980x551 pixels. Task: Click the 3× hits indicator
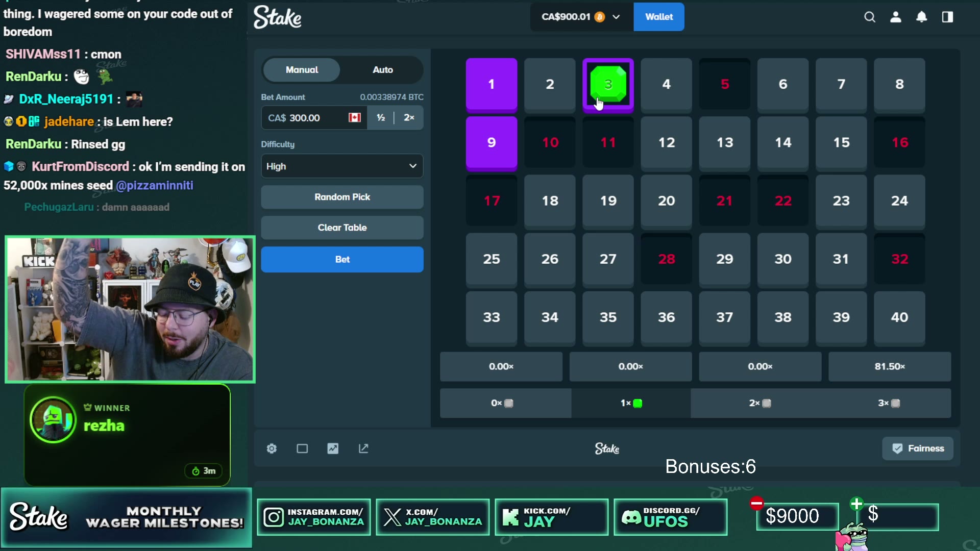pyautogui.click(x=889, y=403)
